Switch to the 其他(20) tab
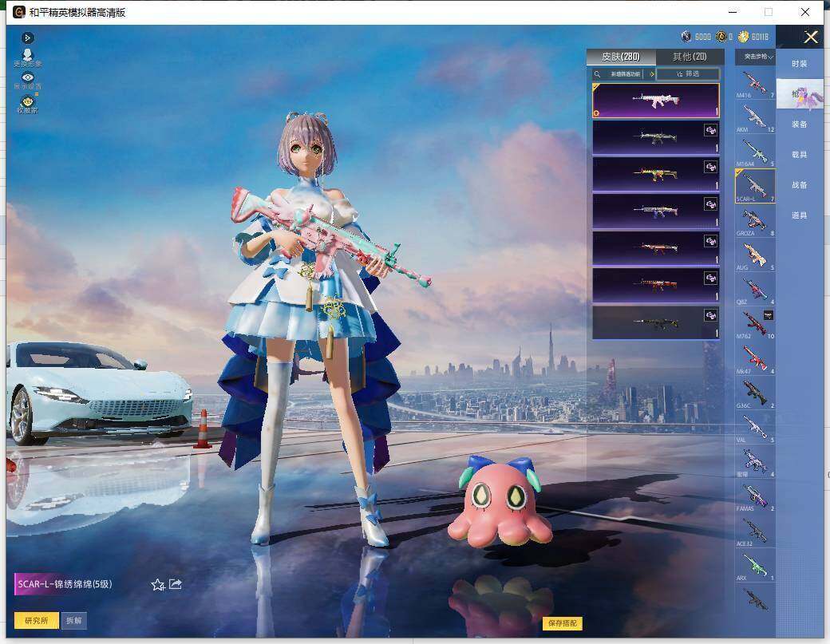 (690, 57)
